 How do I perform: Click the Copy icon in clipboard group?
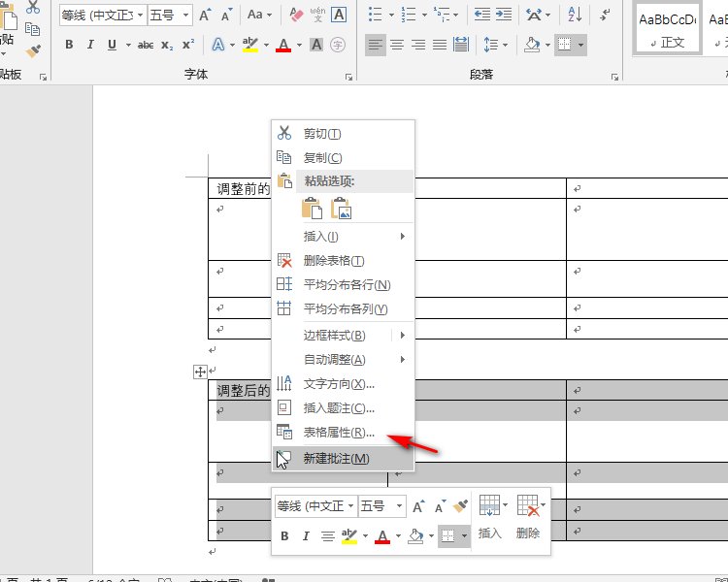[x=32, y=29]
